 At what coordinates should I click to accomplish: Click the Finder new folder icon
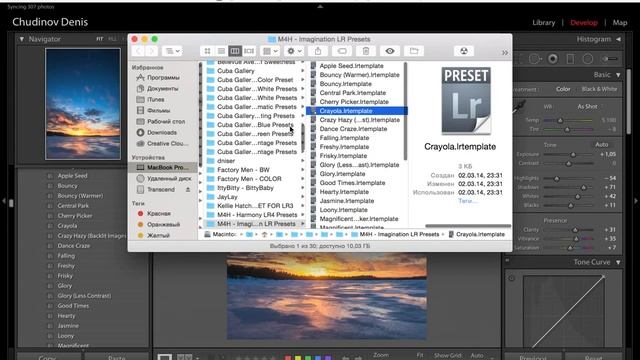[414, 51]
